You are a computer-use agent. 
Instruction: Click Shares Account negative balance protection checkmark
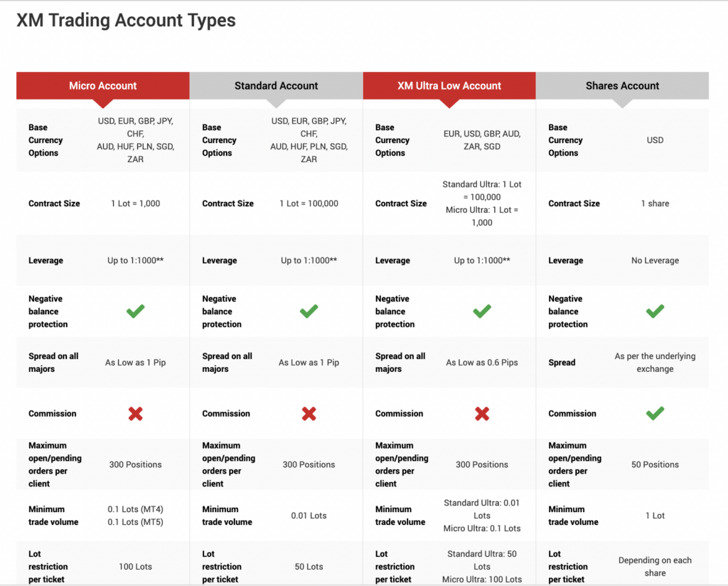655,311
